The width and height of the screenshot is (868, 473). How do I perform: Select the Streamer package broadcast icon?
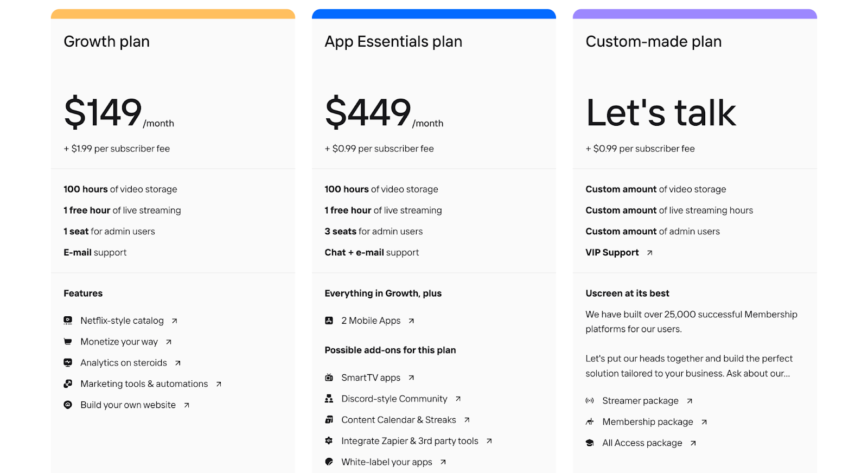(590, 401)
